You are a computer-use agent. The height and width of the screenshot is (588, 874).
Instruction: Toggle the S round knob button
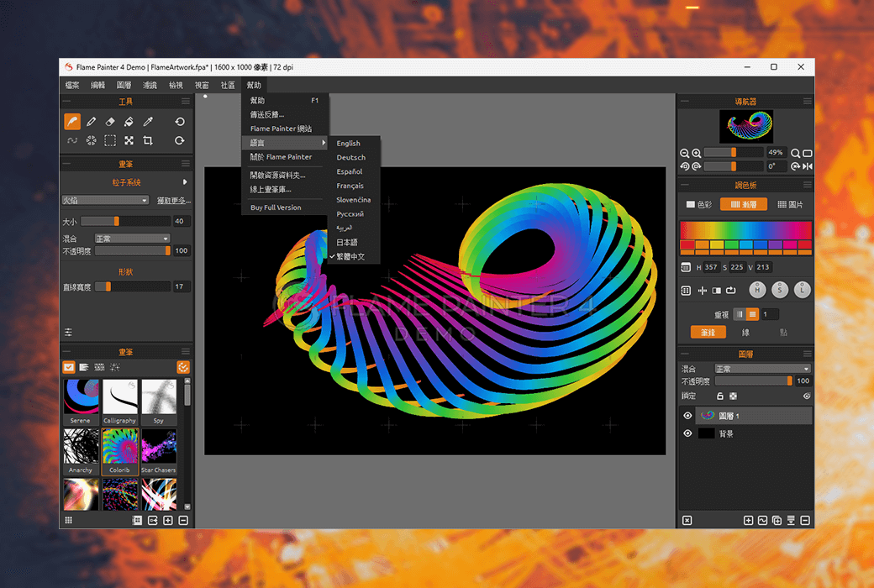[780, 290]
